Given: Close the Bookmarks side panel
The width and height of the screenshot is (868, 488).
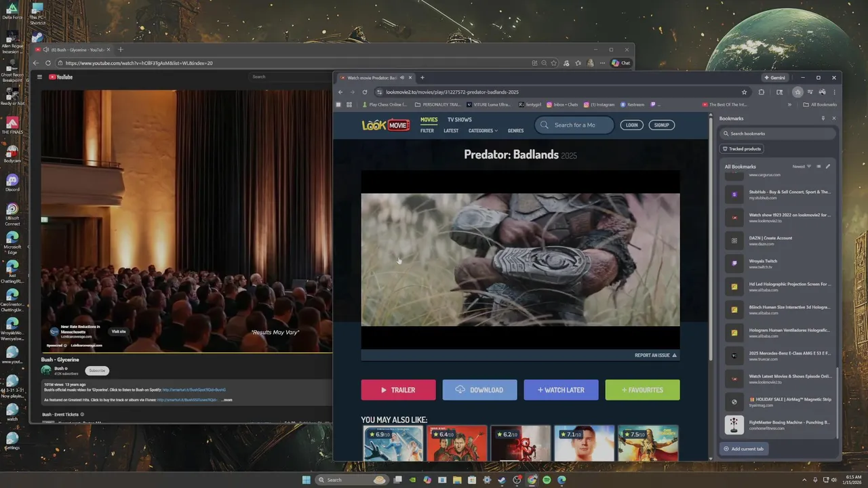Looking at the screenshot, I should pyautogui.click(x=834, y=119).
